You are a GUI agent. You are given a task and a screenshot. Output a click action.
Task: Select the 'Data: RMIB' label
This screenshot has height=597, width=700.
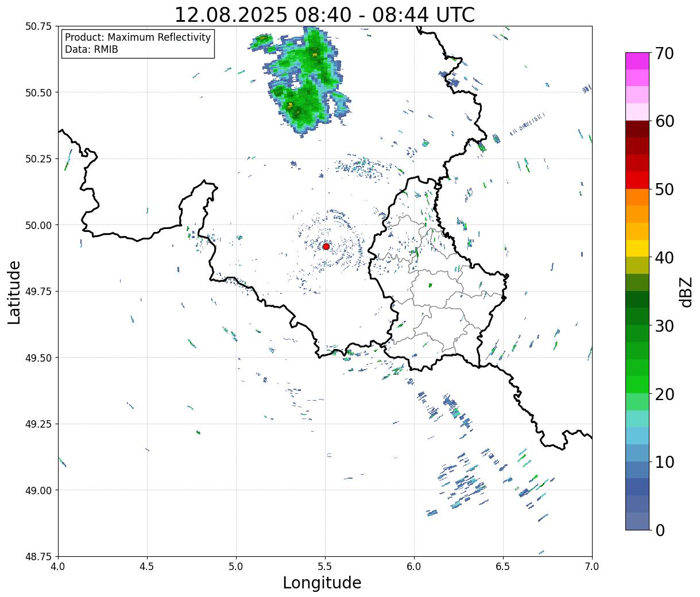91,50
